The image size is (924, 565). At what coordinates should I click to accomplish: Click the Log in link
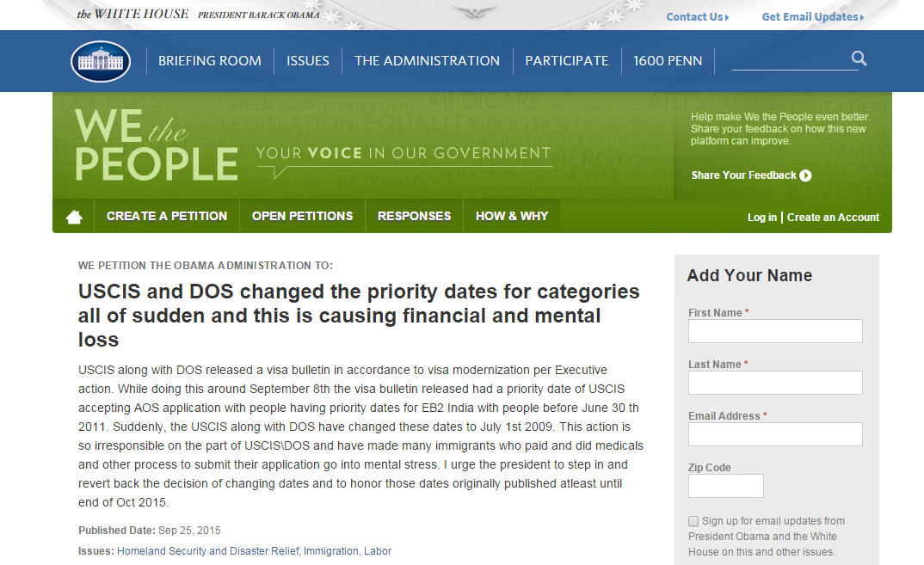pos(762,218)
